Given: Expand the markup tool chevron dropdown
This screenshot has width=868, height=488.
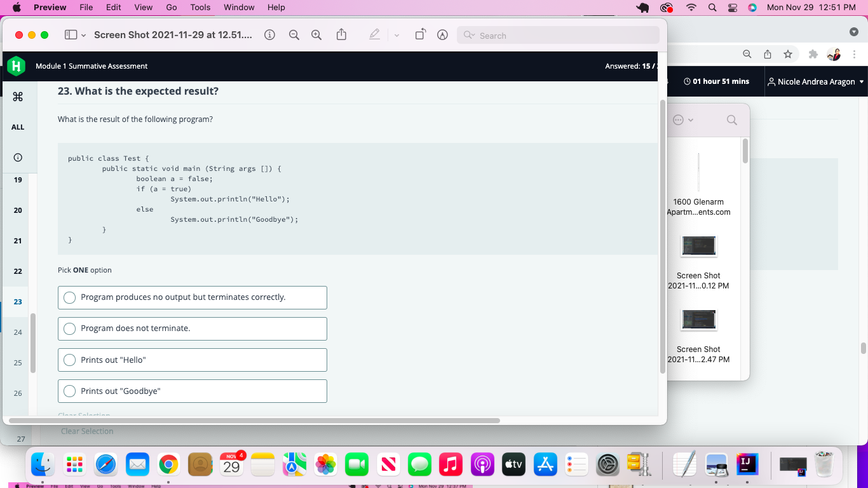Looking at the screenshot, I should 397,35.
